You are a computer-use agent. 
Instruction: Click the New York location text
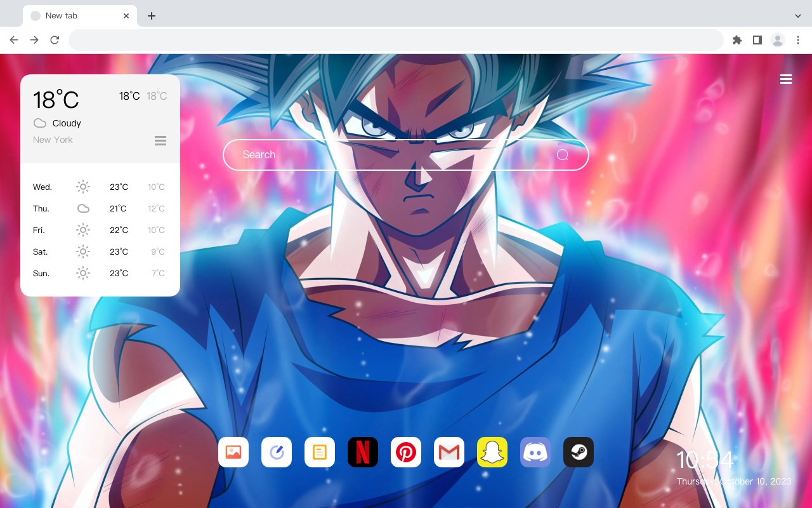(53, 140)
